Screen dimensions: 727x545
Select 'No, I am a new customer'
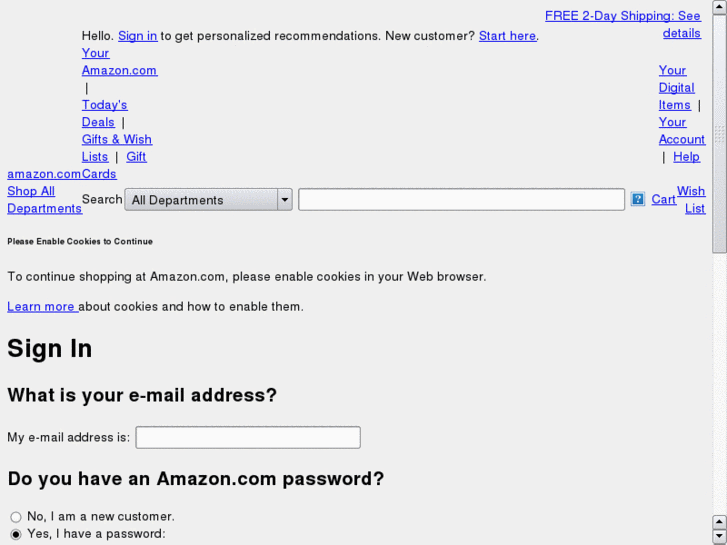point(16,517)
